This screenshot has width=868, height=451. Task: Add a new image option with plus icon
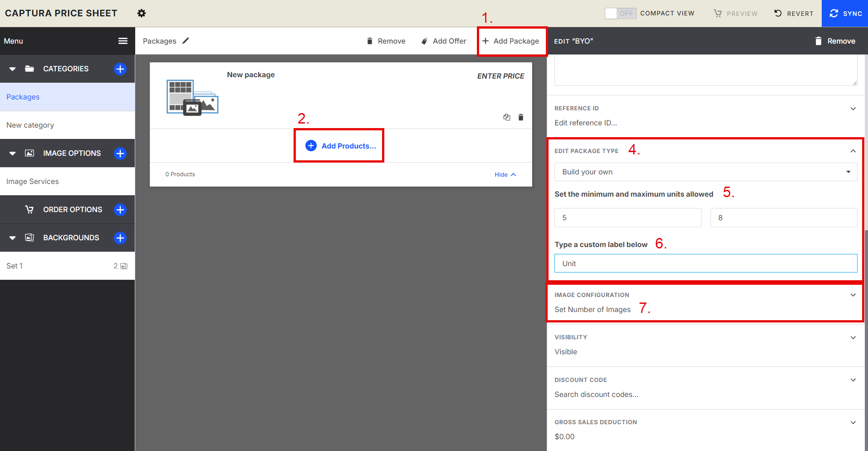tap(120, 154)
